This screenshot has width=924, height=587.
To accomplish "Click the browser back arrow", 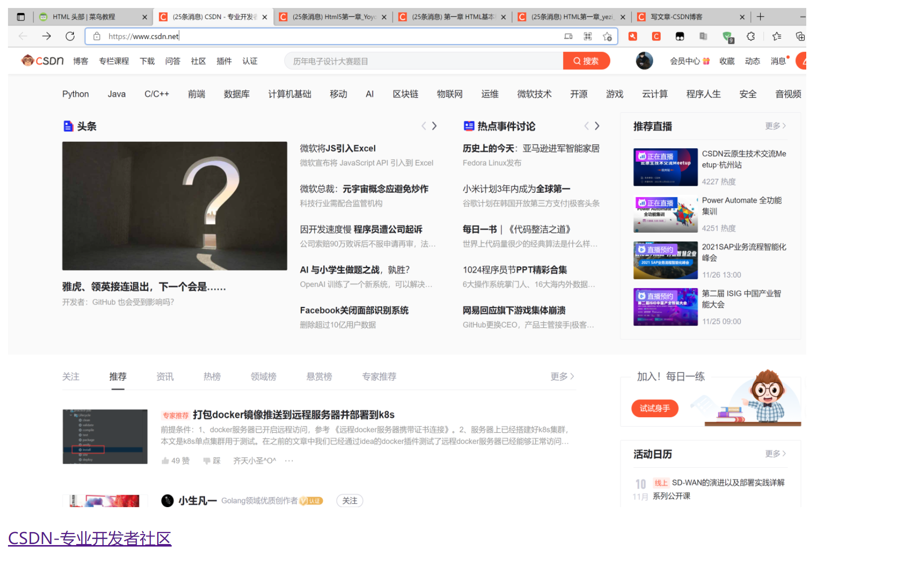I will point(23,36).
